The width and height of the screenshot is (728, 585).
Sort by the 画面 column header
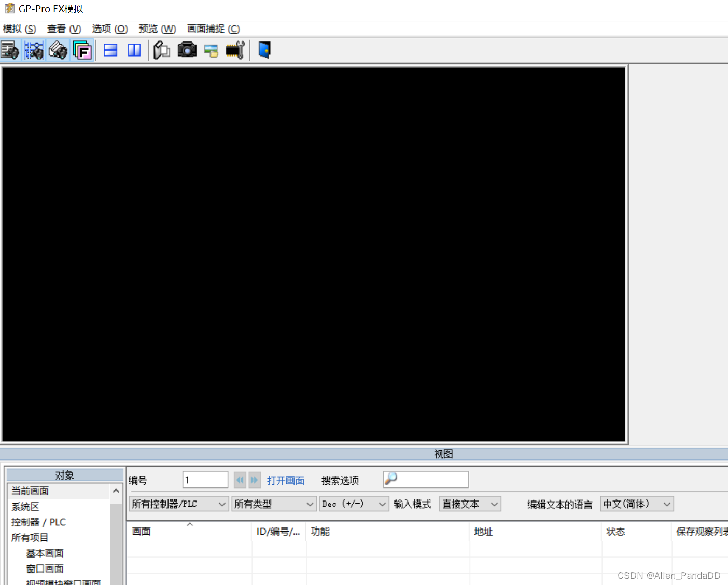190,532
